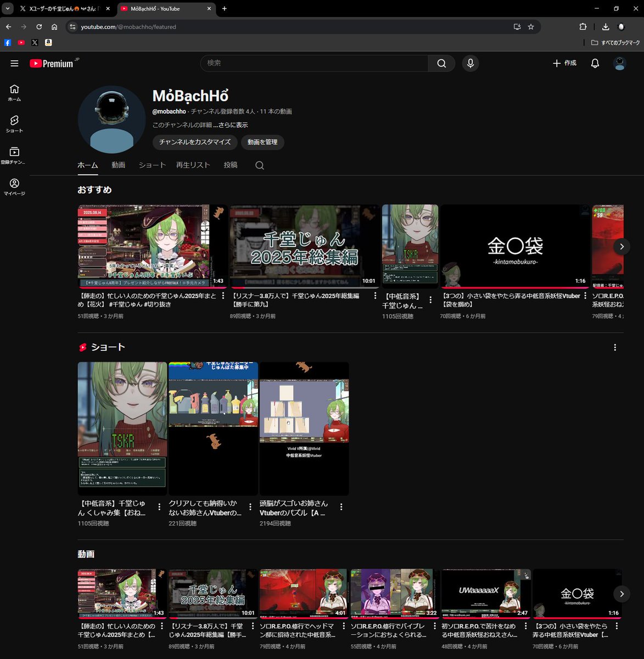This screenshot has width=644, height=659.
Task: Select the ホーム channel tab
Action: coord(88,165)
